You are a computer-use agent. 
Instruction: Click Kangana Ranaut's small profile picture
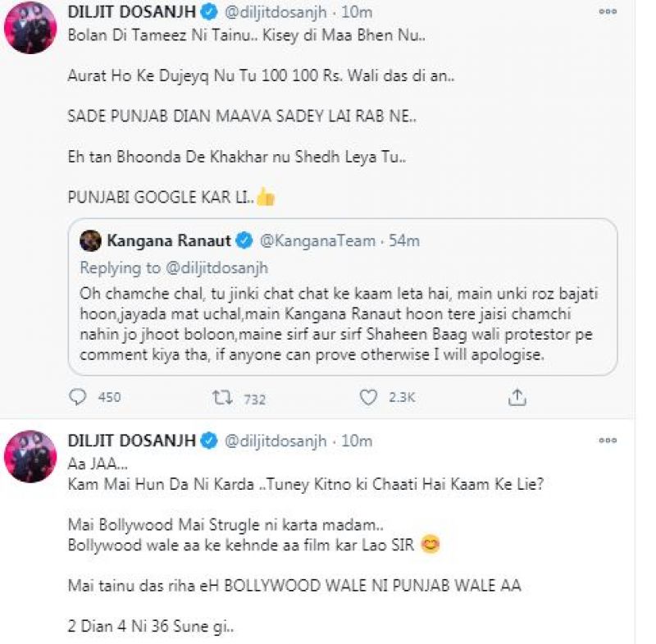(91, 240)
